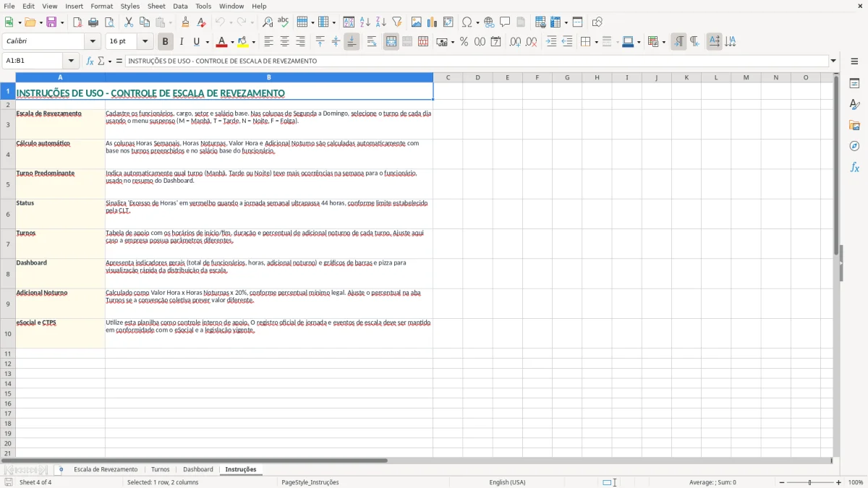Cut the selection with the scissors icon

point(129,22)
